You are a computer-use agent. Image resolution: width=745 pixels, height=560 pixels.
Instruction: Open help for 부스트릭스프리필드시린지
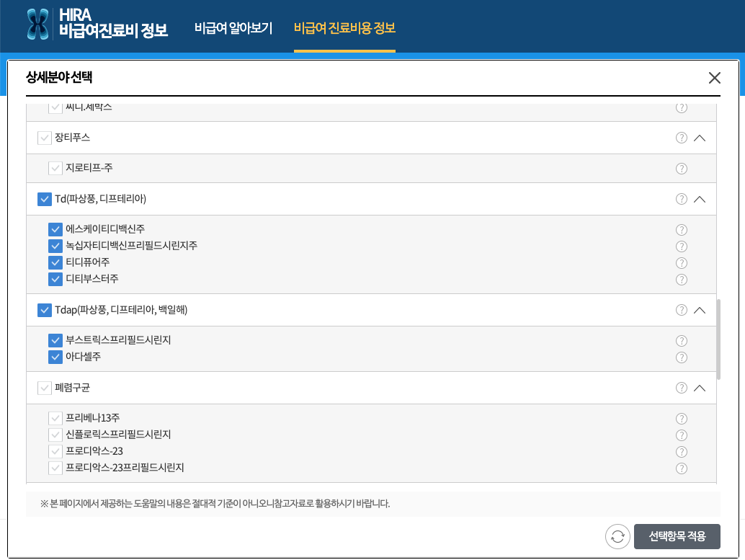point(681,340)
